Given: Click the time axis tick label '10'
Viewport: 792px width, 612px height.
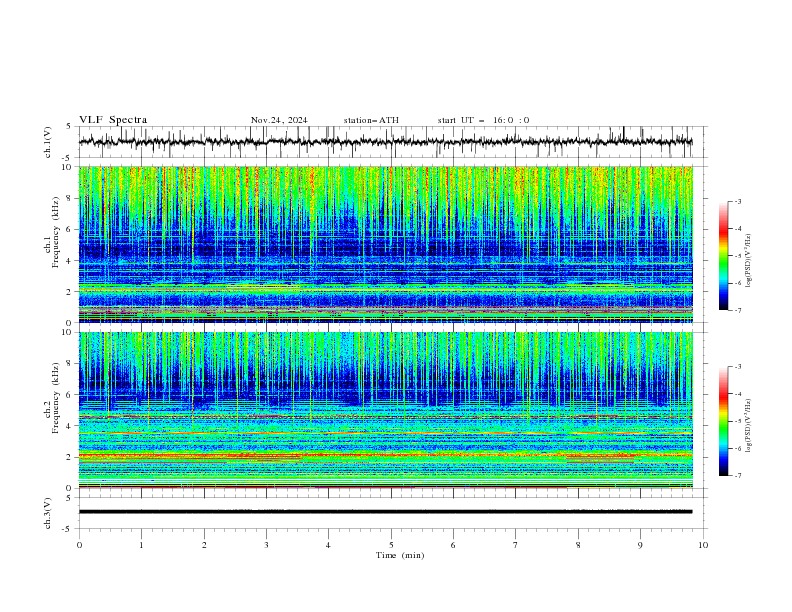Looking at the screenshot, I should pyautogui.click(x=703, y=545).
